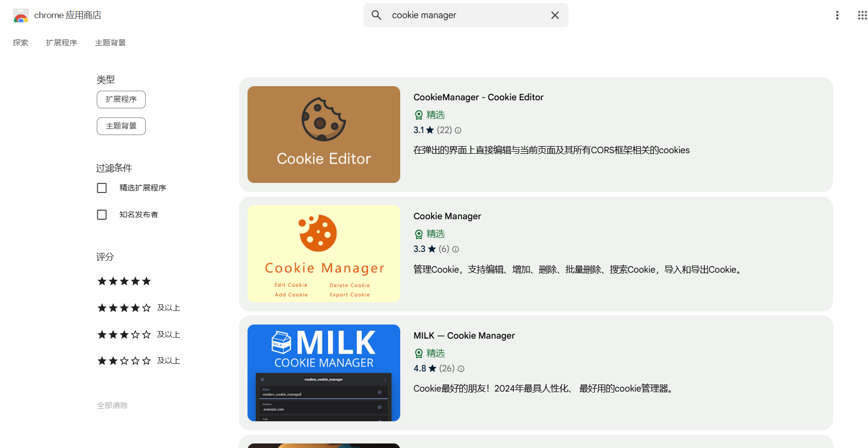This screenshot has width=868, height=448.
Task: Filter by three stars 及以上
Action: (139, 335)
